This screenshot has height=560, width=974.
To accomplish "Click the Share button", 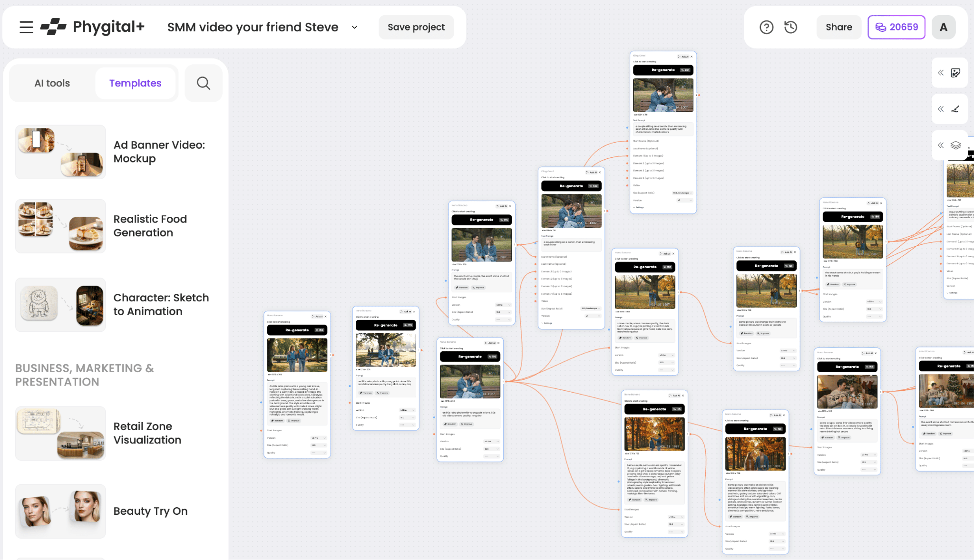I will point(838,27).
